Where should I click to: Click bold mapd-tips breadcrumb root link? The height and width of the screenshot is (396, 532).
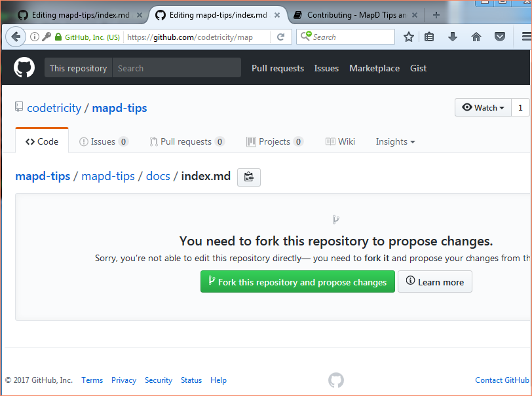pos(43,176)
